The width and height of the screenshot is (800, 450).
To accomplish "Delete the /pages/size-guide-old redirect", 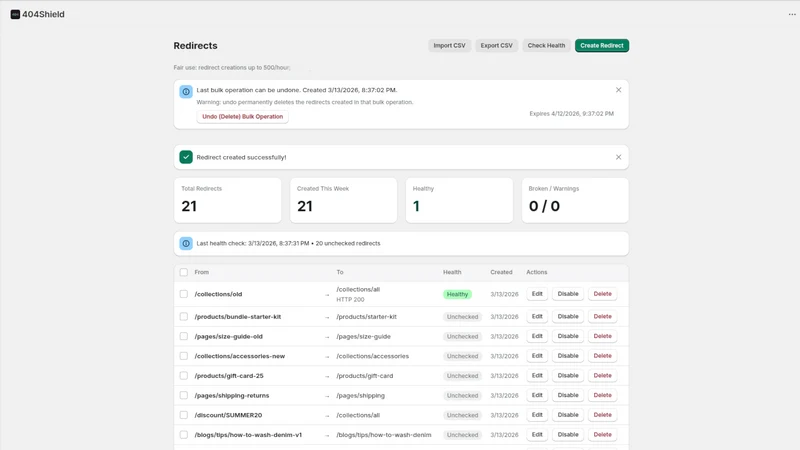I will point(603,336).
